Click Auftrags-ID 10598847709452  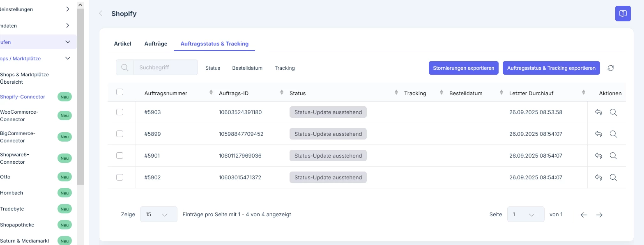(241, 134)
